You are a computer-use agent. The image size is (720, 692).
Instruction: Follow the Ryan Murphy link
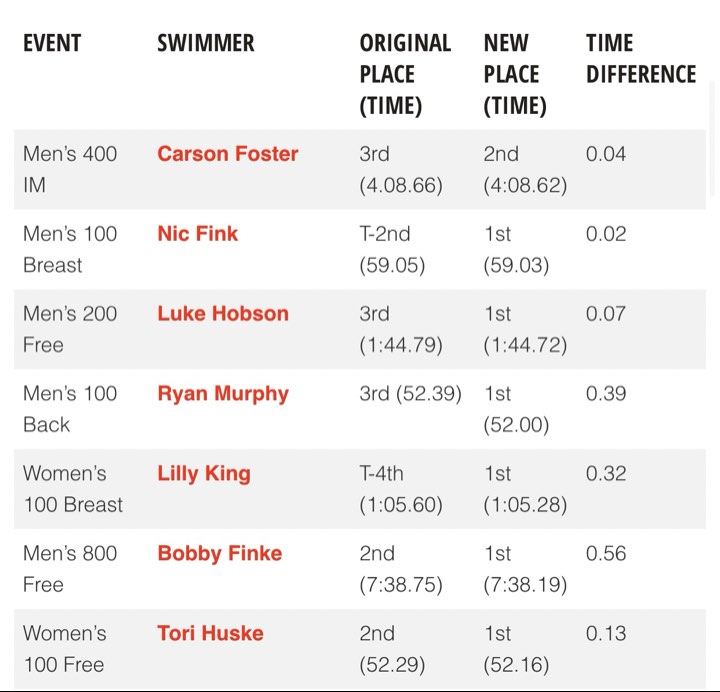tap(223, 394)
